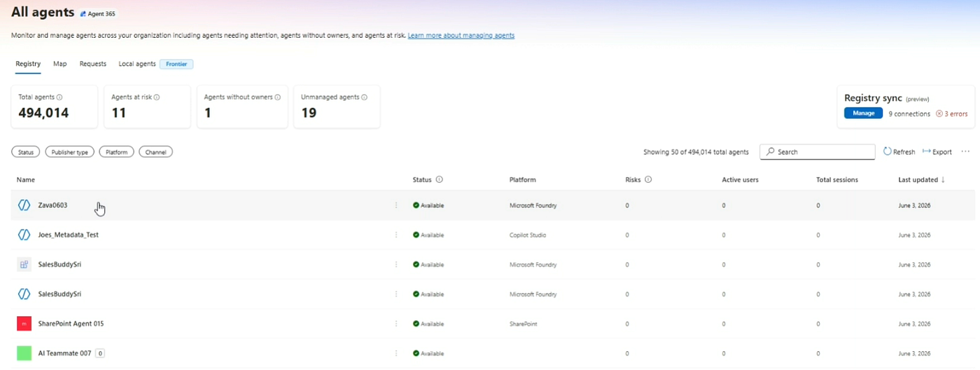Image resolution: width=980 pixels, height=370 pixels.
Task: Click the Active users column header
Action: click(740, 179)
